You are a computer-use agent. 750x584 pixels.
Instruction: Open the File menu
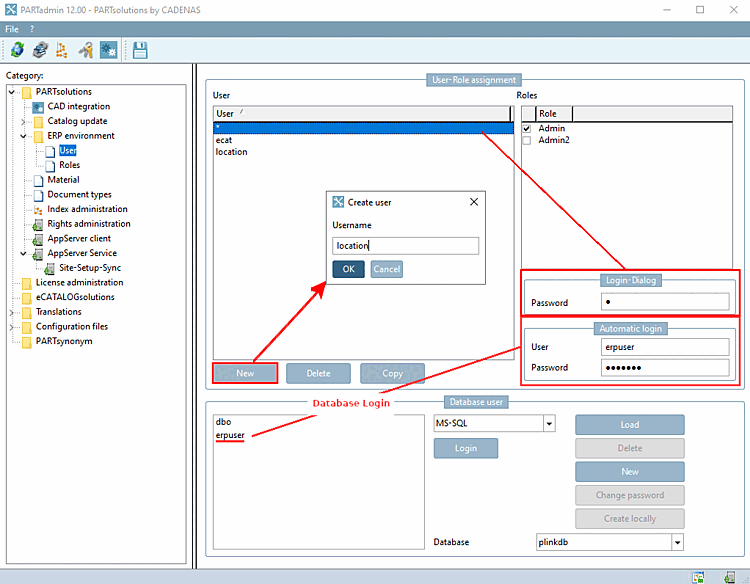pyautogui.click(x=12, y=29)
